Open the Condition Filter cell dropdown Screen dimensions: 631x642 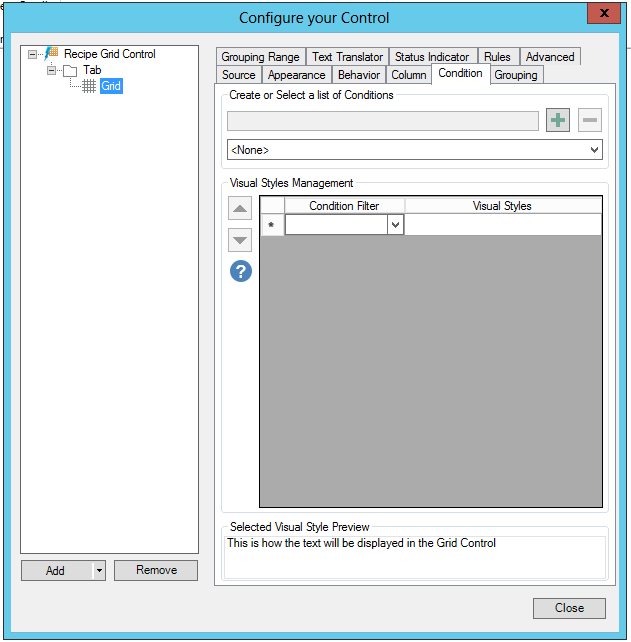point(395,226)
